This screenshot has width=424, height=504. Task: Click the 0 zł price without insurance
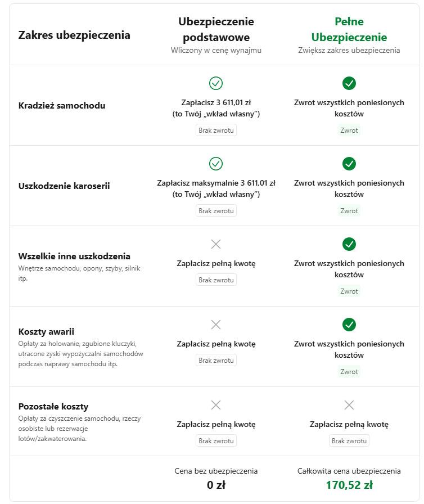point(216,485)
